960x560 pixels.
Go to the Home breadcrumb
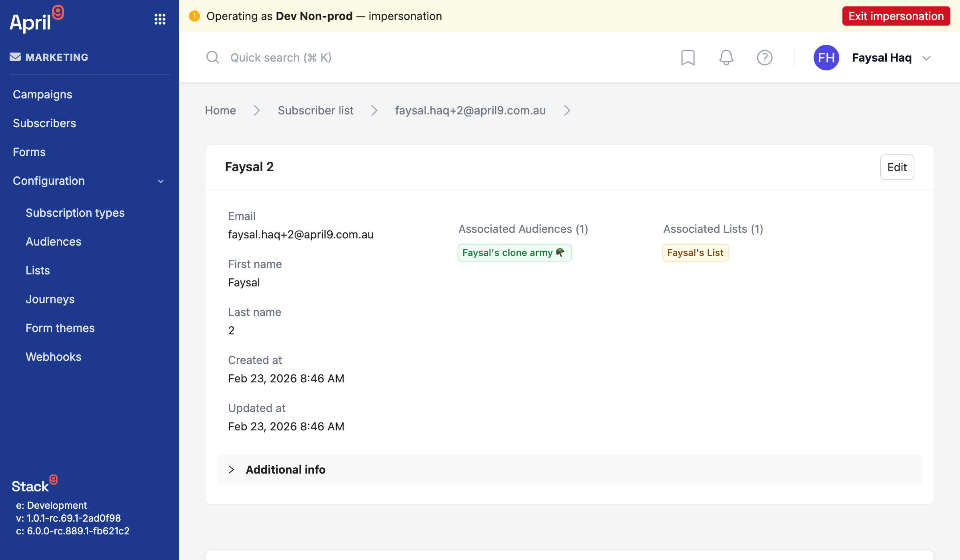click(220, 110)
